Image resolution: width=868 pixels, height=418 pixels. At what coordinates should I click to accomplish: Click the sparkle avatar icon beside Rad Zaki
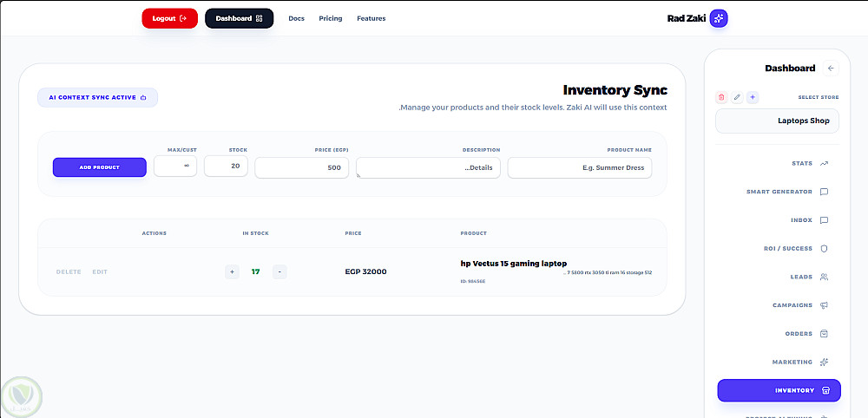719,18
